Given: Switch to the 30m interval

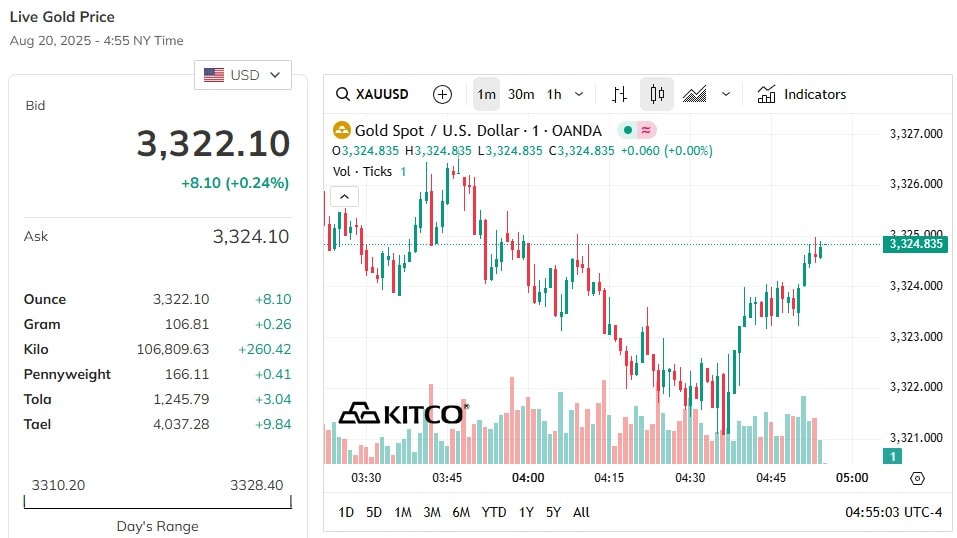Looking at the screenshot, I should tap(521, 94).
